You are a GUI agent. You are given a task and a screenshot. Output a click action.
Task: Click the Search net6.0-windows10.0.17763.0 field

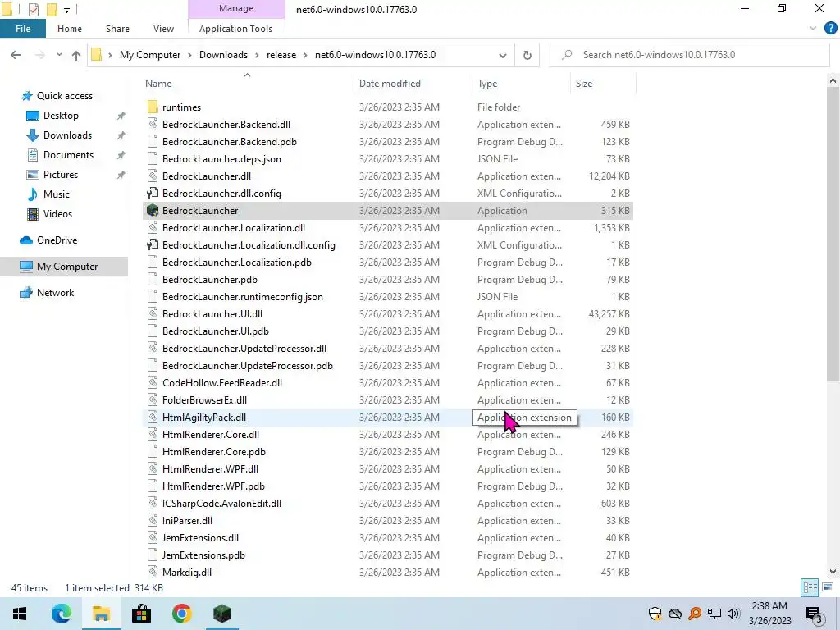pos(689,55)
